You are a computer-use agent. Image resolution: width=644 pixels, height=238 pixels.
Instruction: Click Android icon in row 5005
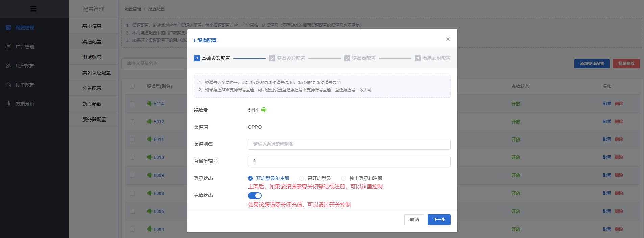(x=150, y=211)
